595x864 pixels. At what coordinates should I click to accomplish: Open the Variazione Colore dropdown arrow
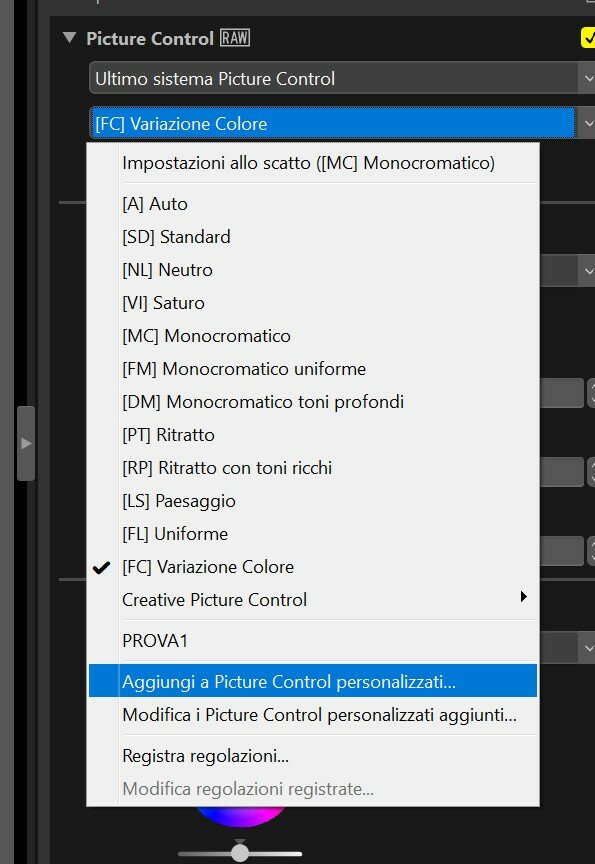587,123
